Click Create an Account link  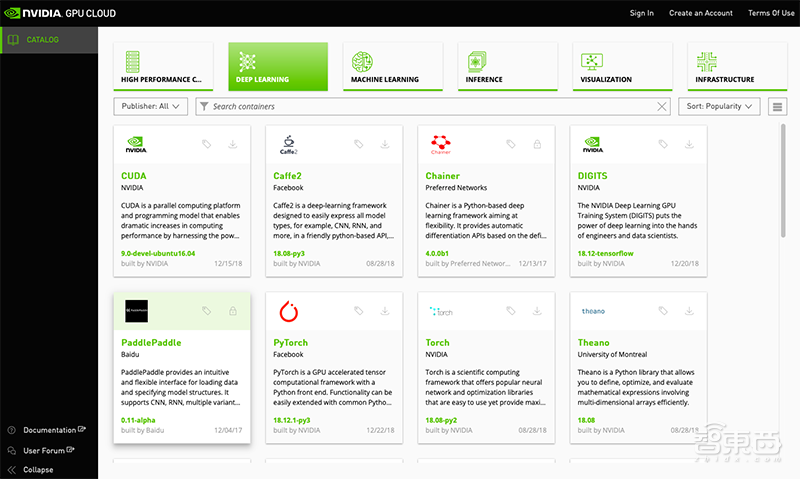point(700,13)
